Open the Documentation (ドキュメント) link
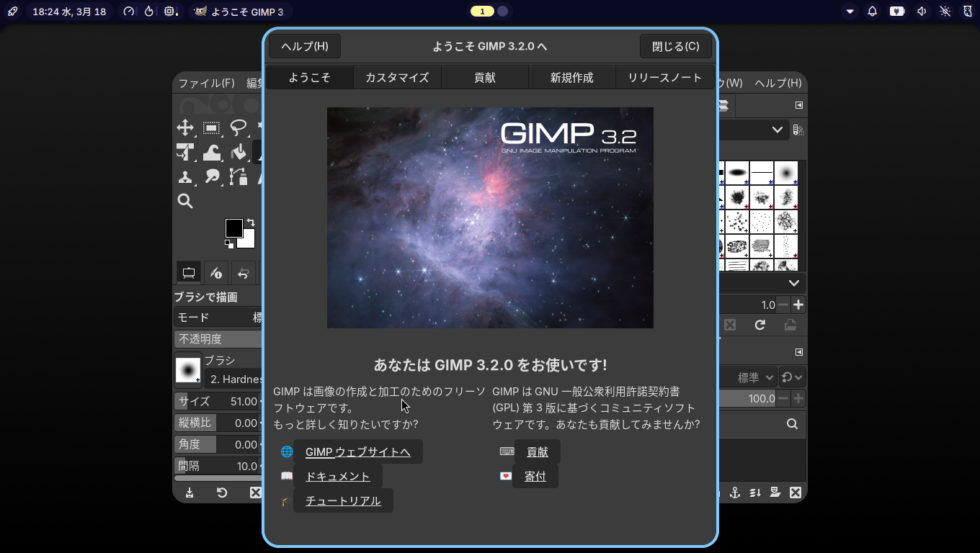Screen dimensions: 980x553 coord(337,477)
